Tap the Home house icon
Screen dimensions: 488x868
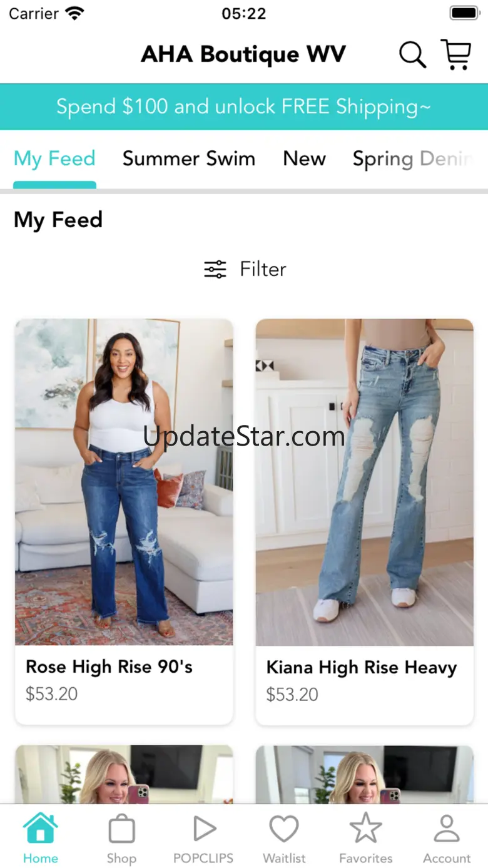(x=41, y=828)
